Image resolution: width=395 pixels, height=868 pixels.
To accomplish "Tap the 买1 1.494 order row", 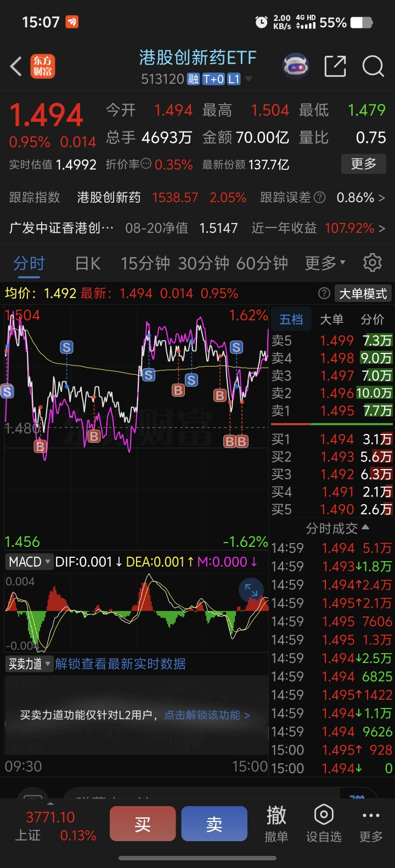I will coord(332,439).
